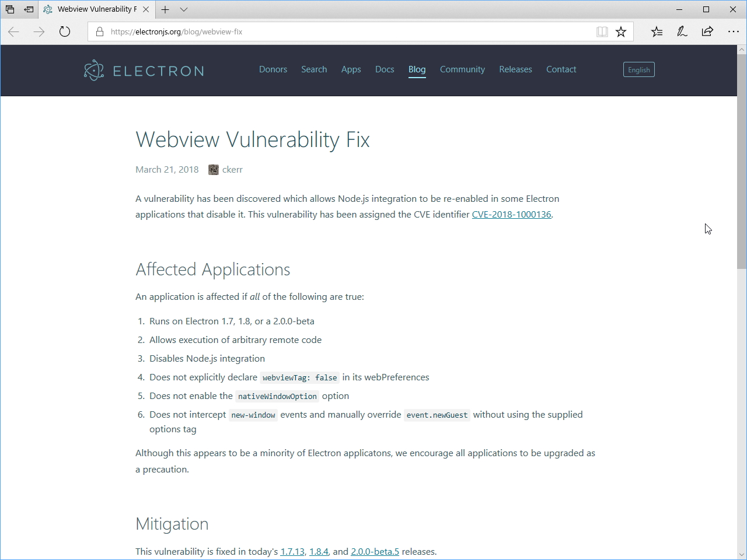Open the 1.8.4 release link
747x560 pixels.
tap(319, 552)
